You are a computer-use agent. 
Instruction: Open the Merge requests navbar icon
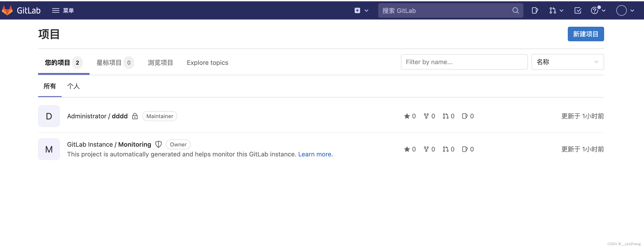552,10
